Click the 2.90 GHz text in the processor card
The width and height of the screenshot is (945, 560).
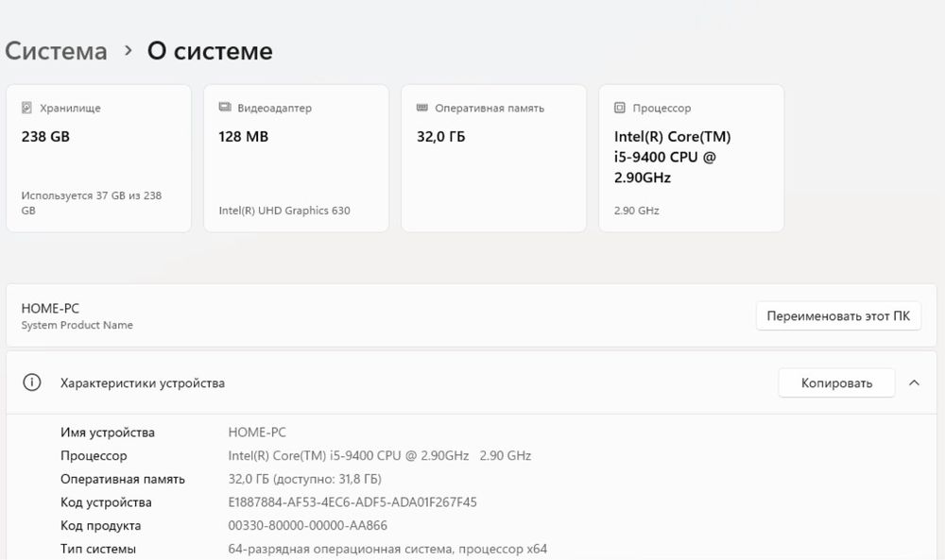pos(636,211)
